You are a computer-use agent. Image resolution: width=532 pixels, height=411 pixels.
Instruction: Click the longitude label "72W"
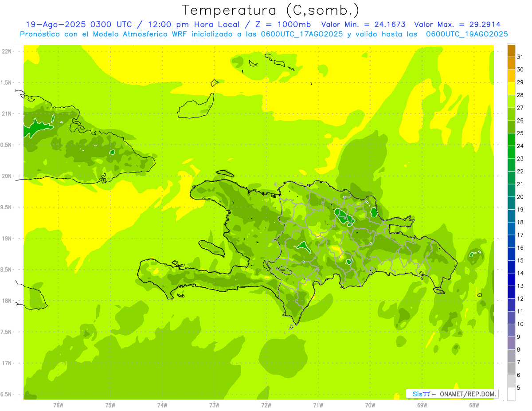(266, 405)
